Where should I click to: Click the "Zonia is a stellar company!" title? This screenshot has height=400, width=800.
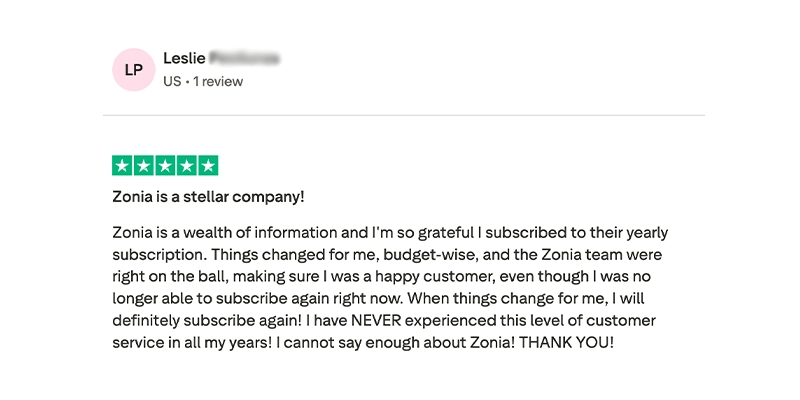click(x=208, y=197)
